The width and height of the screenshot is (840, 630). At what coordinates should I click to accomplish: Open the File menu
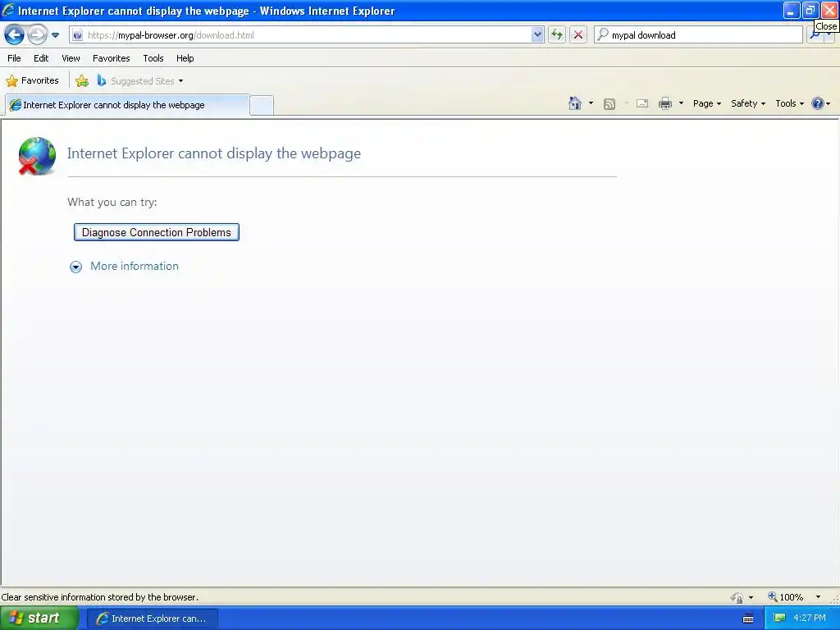[x=14, y=58]
